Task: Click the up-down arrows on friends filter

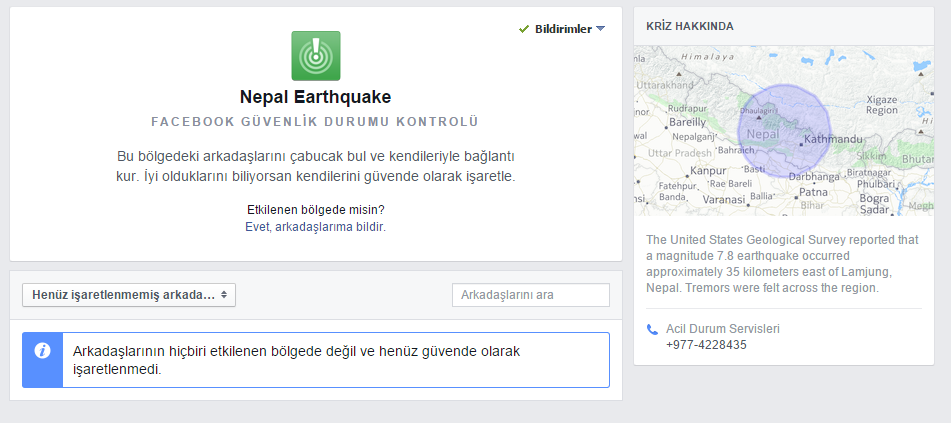Action: [x=224, y=295]
